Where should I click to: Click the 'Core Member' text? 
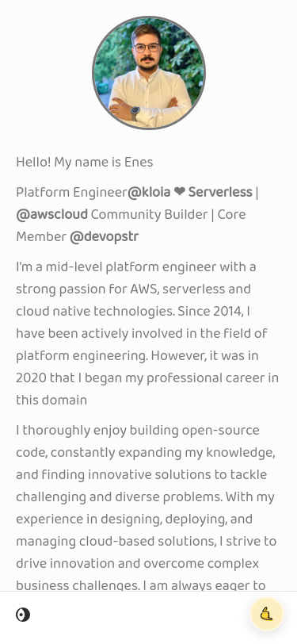[131, 225]
